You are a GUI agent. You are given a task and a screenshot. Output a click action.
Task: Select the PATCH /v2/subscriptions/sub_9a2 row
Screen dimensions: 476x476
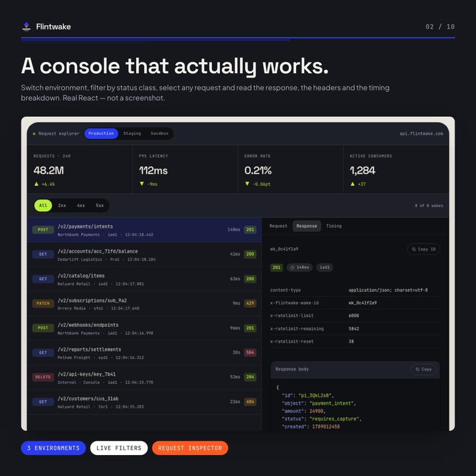(144, 303)
